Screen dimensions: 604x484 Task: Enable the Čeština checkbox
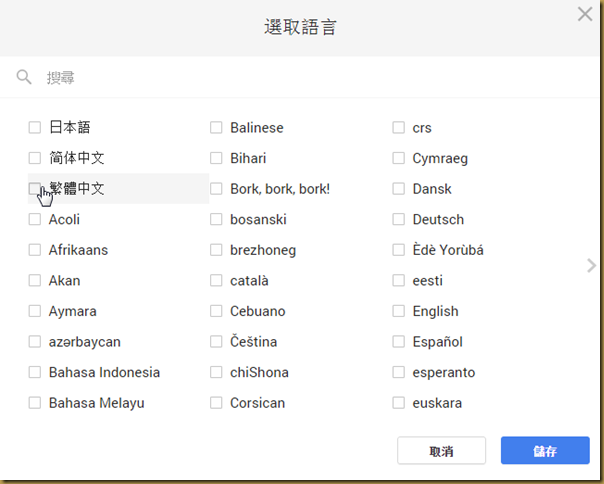coord(216,342)
